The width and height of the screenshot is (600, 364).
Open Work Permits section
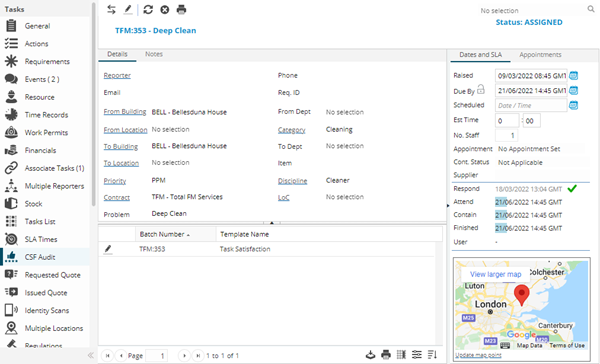46,133
